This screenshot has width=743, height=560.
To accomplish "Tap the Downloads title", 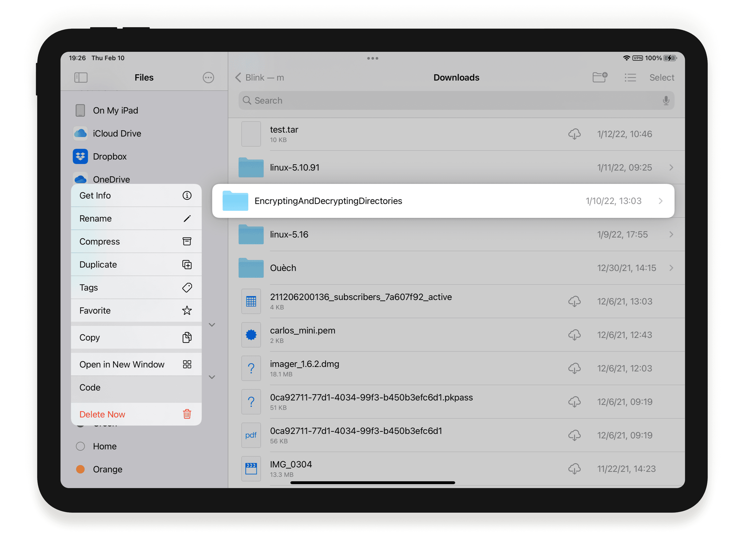I will [x=456, y=78].
